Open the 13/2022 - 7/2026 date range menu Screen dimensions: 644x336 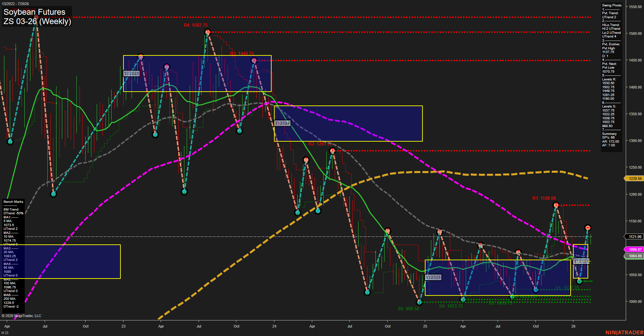16,3
